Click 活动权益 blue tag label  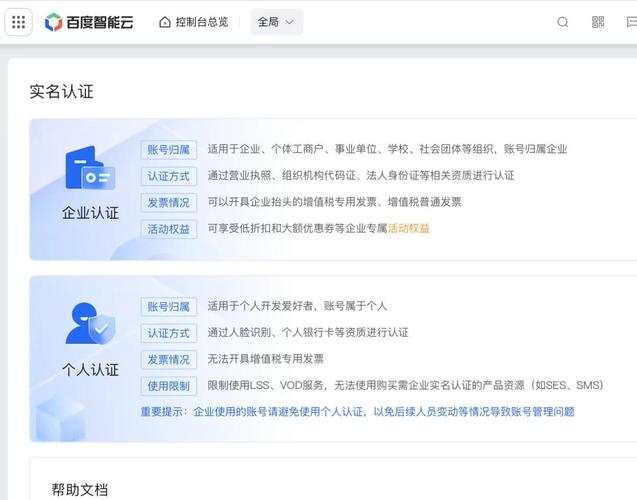pyautogui.click(x=169, y=229)
